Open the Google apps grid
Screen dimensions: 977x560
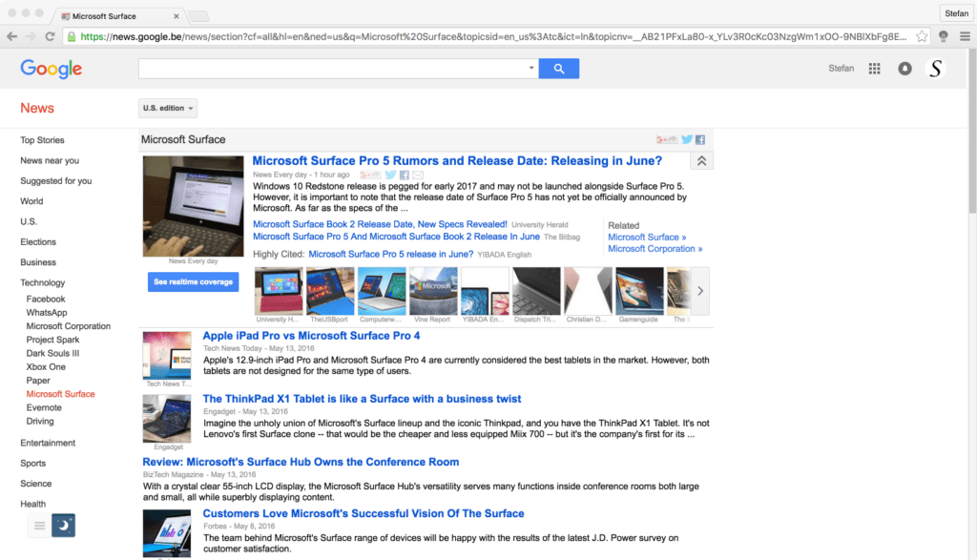click(x=874, y=69)
